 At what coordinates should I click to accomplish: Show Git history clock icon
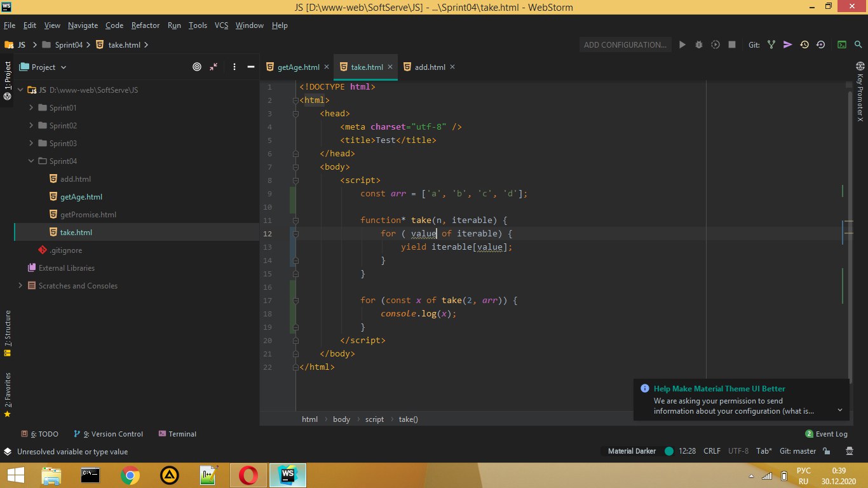tap(804, 44)
